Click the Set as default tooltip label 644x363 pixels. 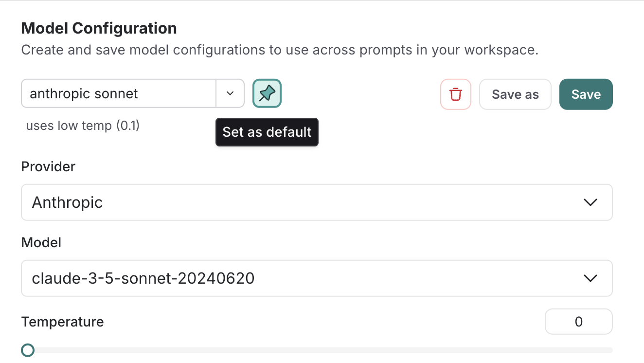267,132
